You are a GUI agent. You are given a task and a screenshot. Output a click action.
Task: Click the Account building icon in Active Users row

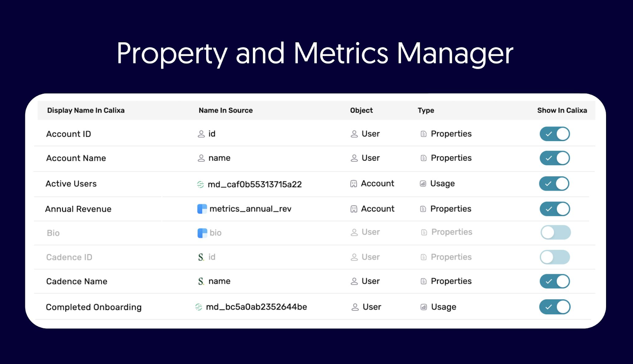point(354,184)
